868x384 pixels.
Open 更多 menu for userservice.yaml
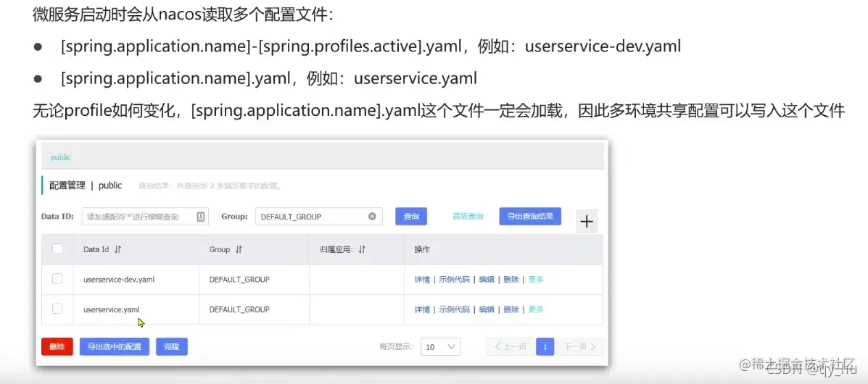pyautogui.click(x=536, y=309)
